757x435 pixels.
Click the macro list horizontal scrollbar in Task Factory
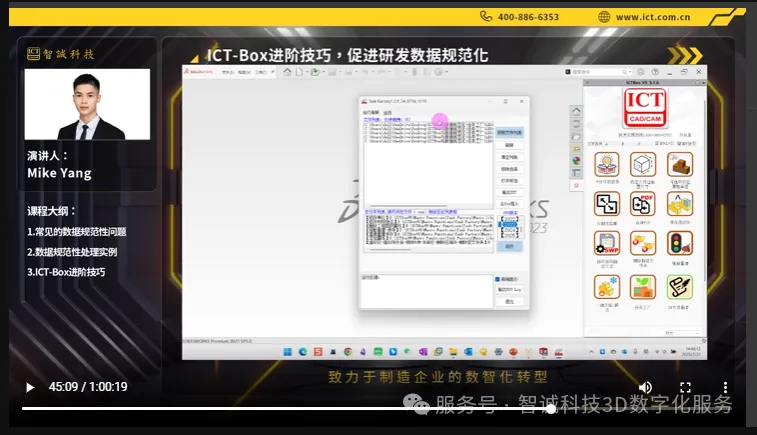click(x=390, y=250)
